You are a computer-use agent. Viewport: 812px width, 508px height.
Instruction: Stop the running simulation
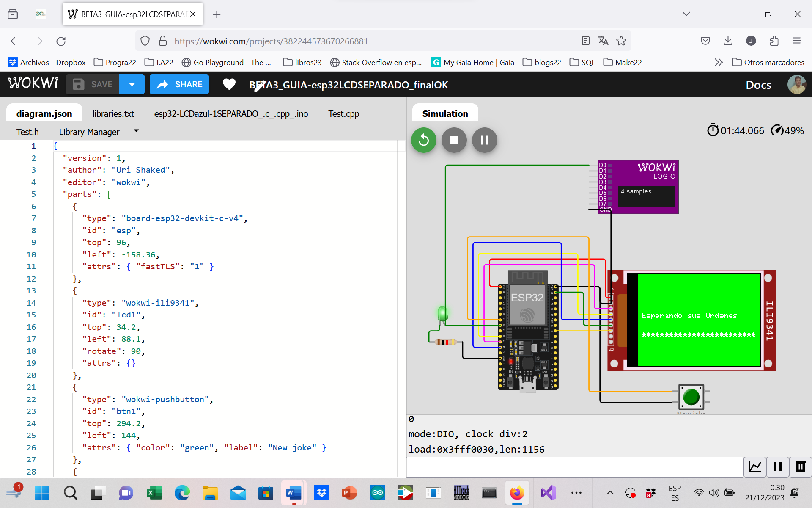click(454, 140)
